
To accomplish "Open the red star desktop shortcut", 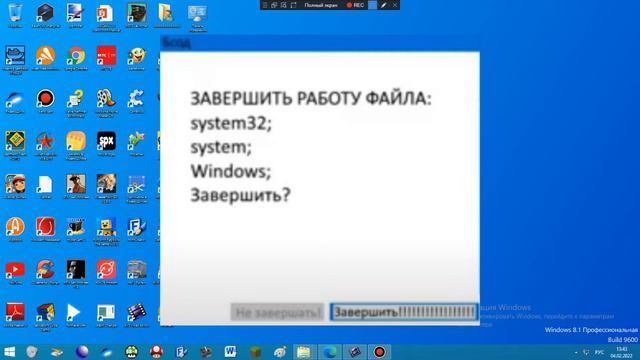I will pyautogui.click(x=45, y=142).
